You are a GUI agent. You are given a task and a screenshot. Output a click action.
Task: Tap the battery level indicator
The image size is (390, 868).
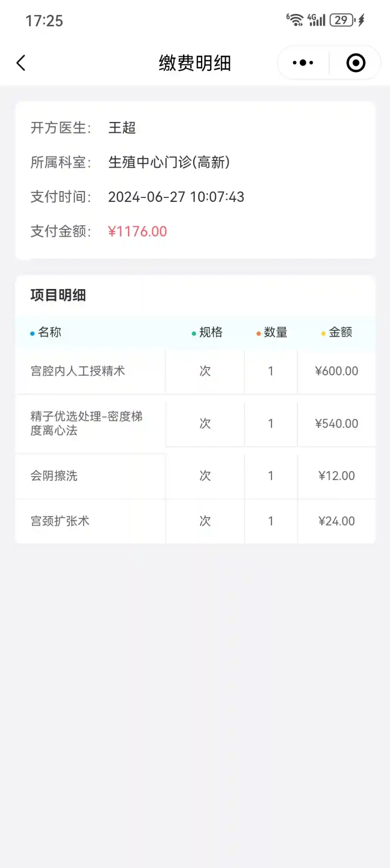point(342,20)
